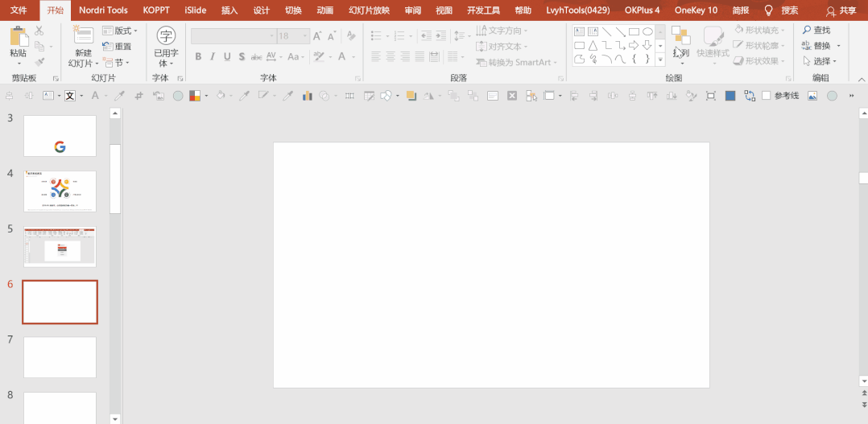This screenshot has height=424, width=868.
Task: Click the blue square icon in quick toolbar
Action: [x=730, y=96]
